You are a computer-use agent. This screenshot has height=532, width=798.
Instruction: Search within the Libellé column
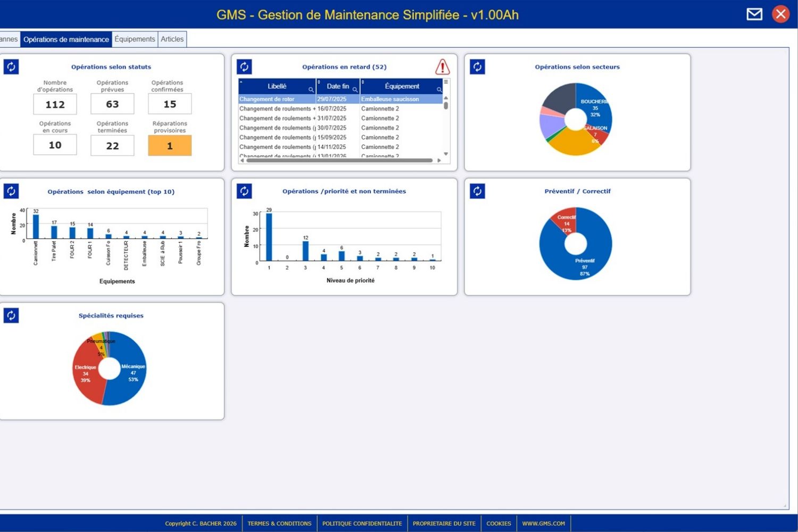(x=311, y=89)
